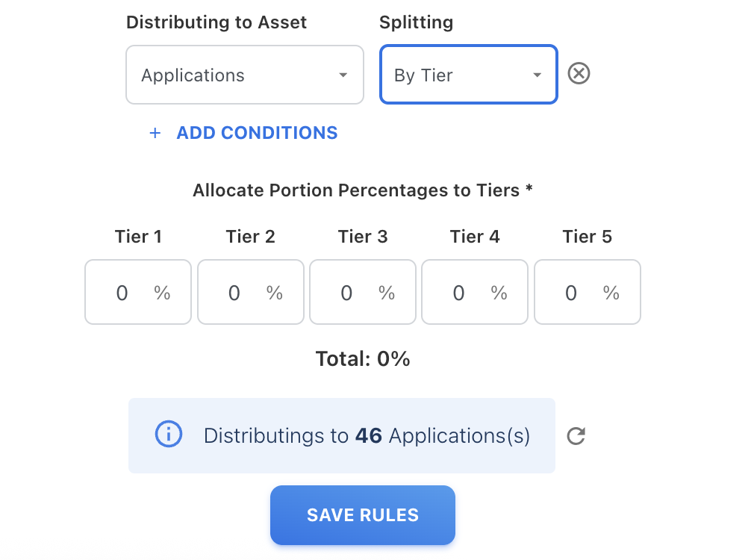The width and height of the screenshot is (754, 560).
Task: Refresh the distributing applications count
Action: 576,436
